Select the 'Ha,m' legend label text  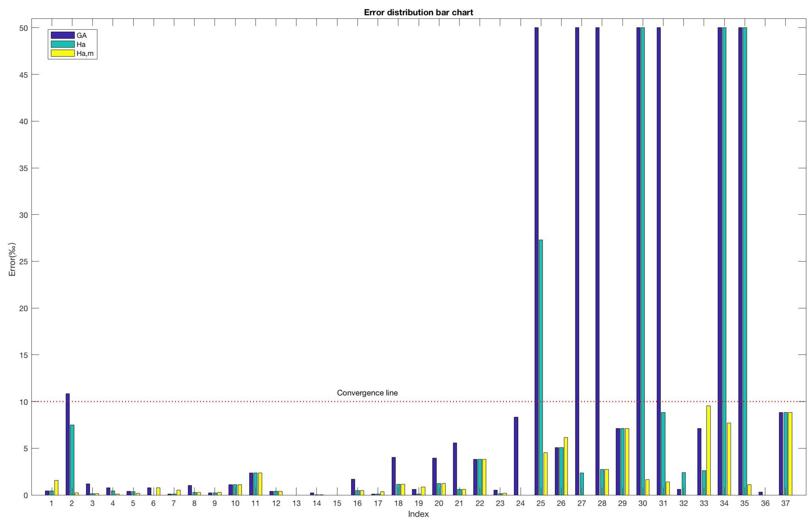coord(85,53)
